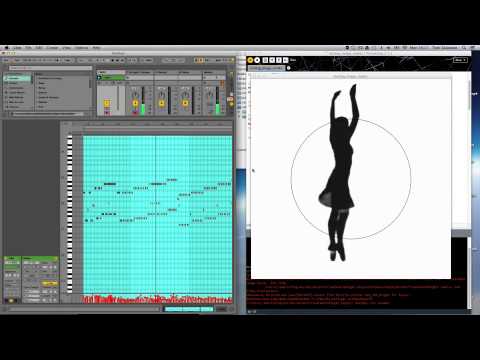
Task: Toggle first MIDI track activator button
Action: (107, 103)
